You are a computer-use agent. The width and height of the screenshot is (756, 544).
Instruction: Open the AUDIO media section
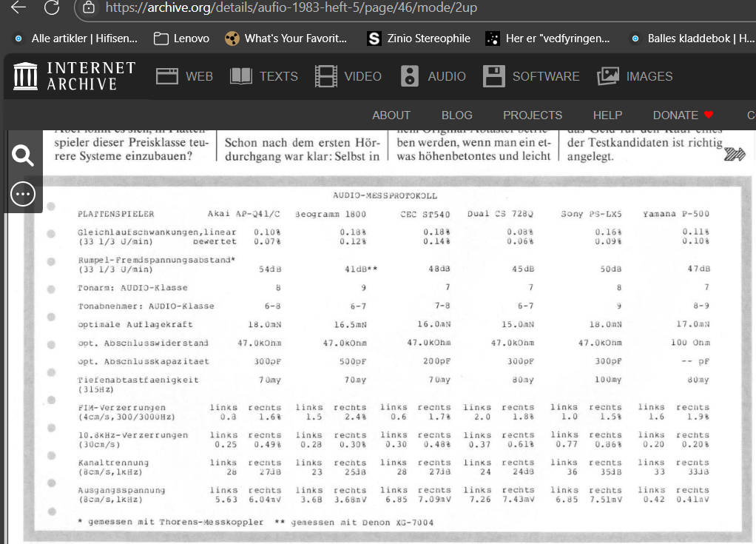click(433, 76)
